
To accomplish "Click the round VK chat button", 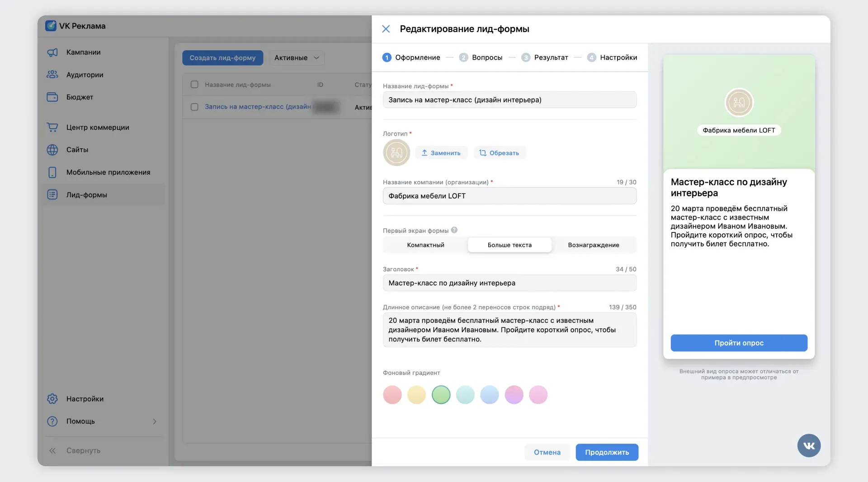I will point(809,446).
